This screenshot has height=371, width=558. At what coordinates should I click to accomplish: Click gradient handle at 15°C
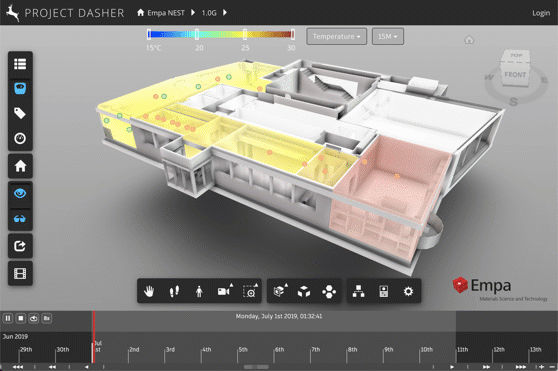(149, 34)
